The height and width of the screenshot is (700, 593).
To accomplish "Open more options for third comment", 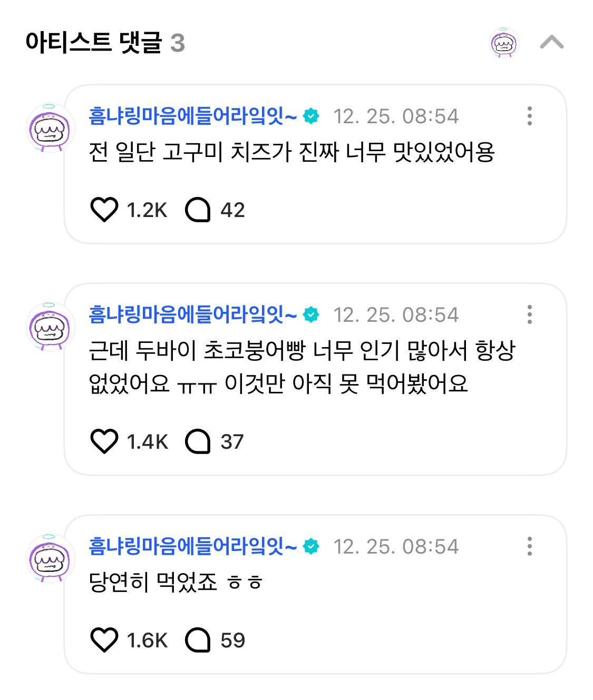I will (x=529, y=546).
